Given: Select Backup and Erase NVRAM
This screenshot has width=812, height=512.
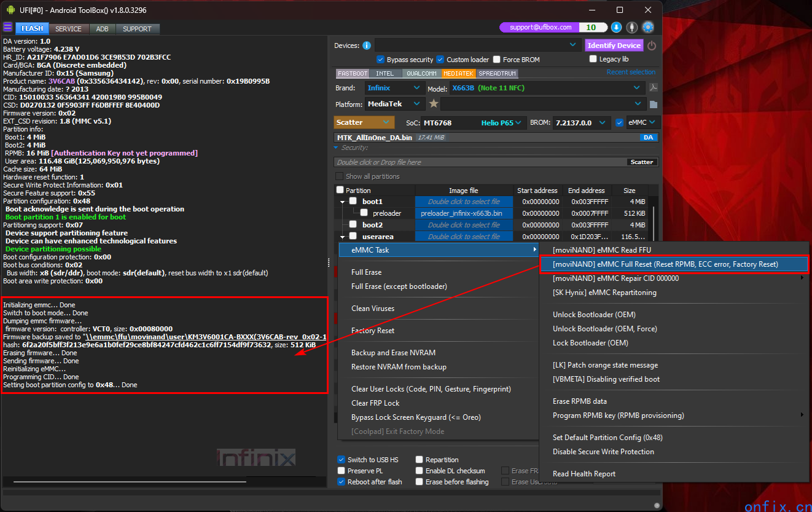Looking at the screenshot, I should 439,353.
